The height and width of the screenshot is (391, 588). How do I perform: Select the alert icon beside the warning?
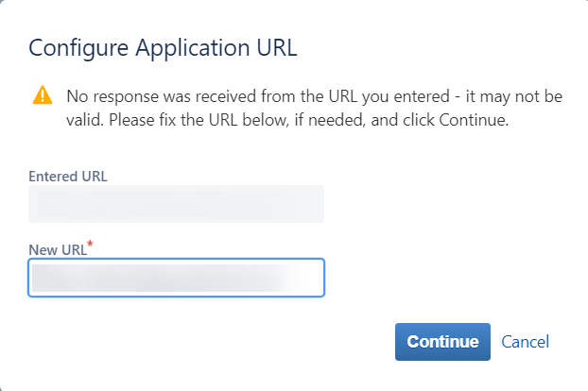point(43,95)
